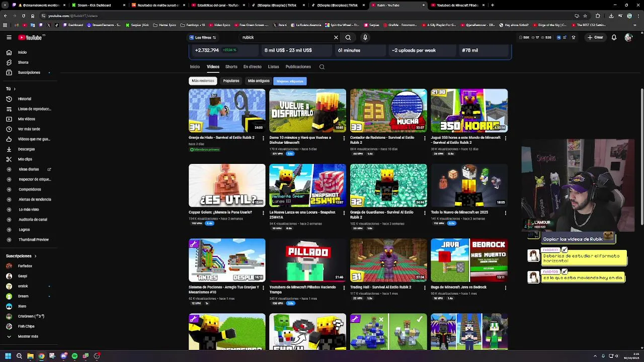Viewport: 644px width, 362px height.
Task: Open Spotify from the Windows taskbar
Action: click(74, 356)
